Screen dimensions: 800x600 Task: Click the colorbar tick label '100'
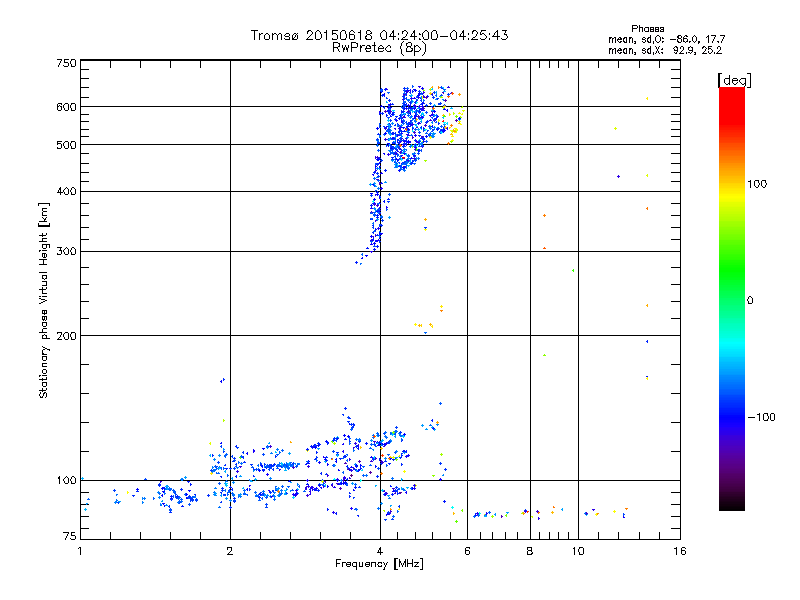point(757,184)
